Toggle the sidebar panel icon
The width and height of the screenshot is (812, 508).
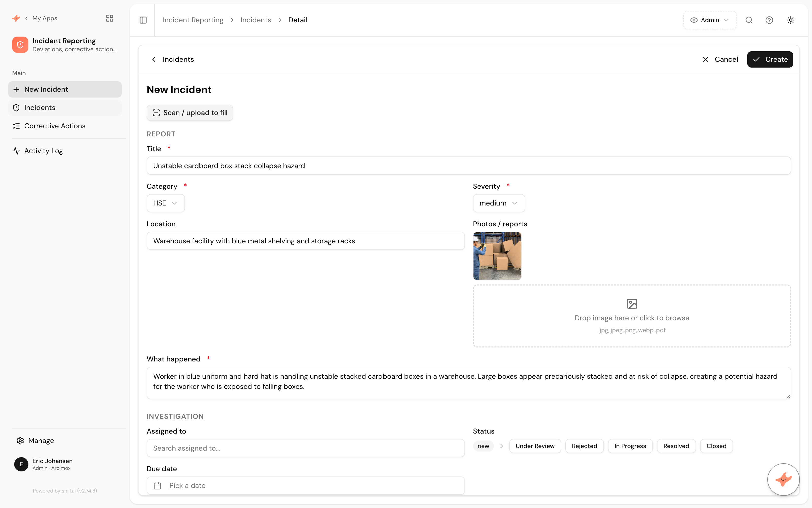(x=143, y=20)
